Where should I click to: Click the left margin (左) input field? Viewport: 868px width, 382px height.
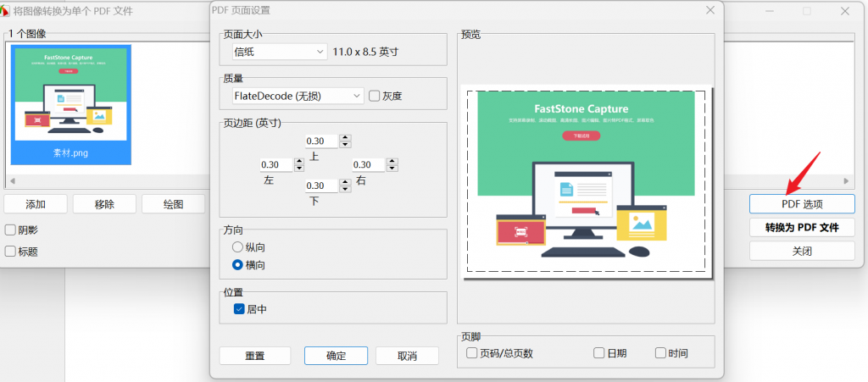pyautogui.click(x=276, y=164)
